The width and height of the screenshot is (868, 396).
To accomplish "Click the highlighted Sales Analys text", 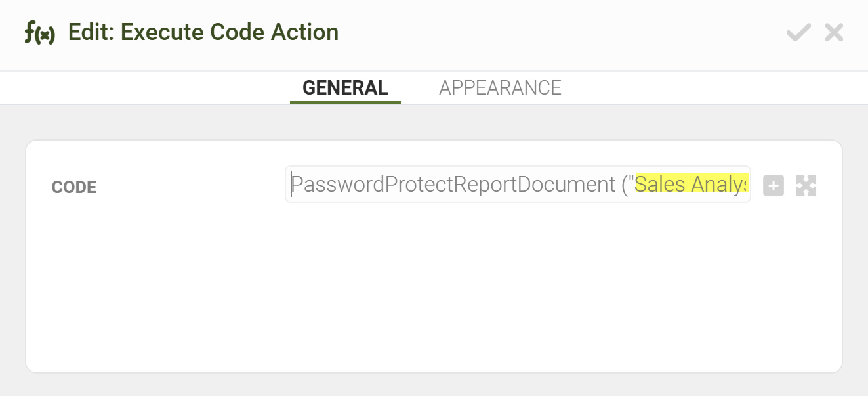I will [x=692, y=185].
